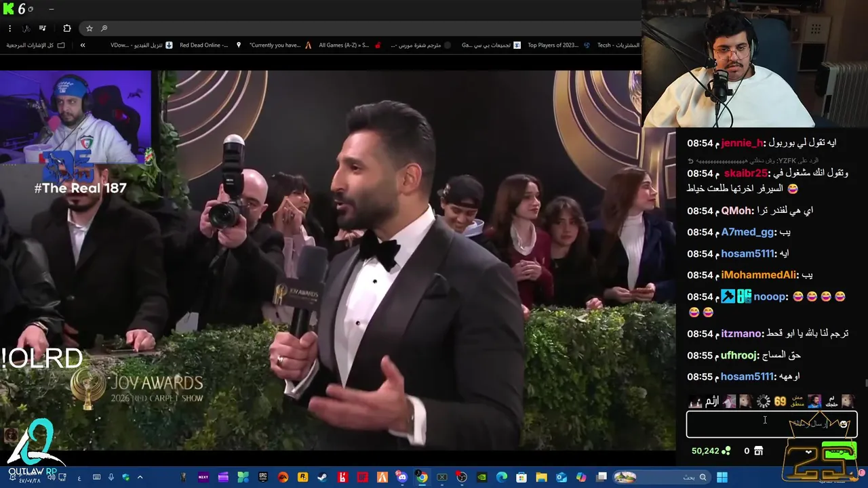Open the touch keyboard tray icon
Screen dimensions: 868x488
click(96, 477)
